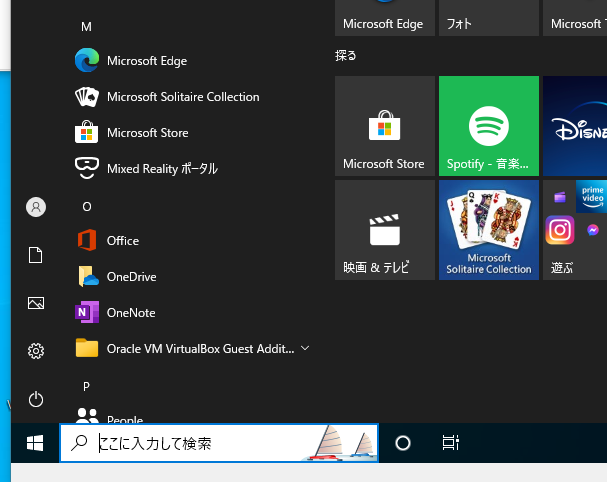Click the Power icon in Start sidebar

(x=36, y=399)
